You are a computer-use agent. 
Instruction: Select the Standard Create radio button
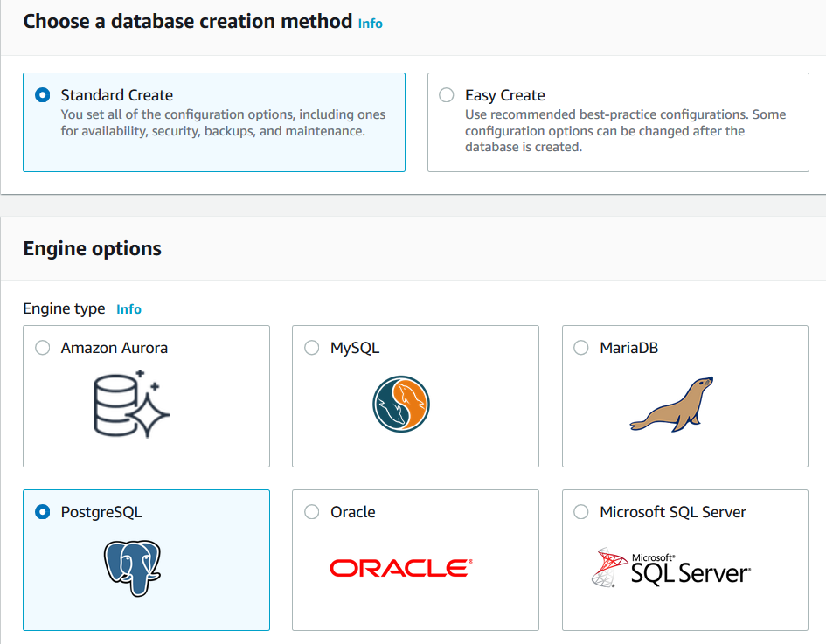click(x=42, y=95)
